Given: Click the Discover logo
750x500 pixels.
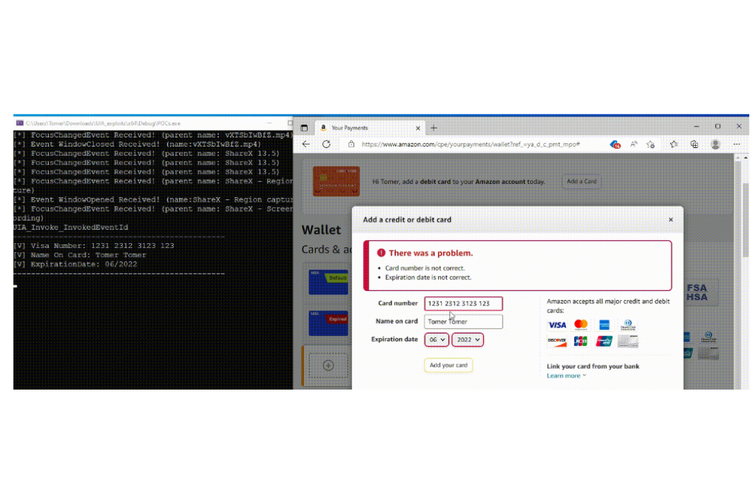Looking at the screenshot, I should click(557, 341).
